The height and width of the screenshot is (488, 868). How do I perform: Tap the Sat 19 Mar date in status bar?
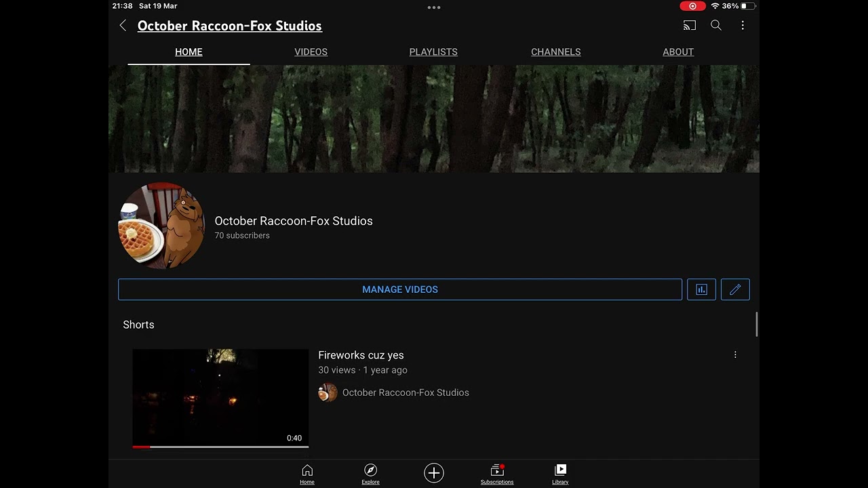tap(158, 6)
